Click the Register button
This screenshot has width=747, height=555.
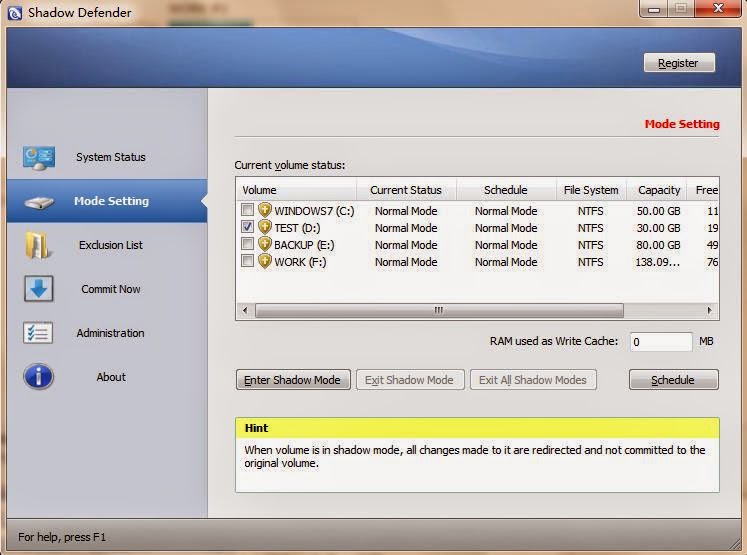pos(679,63)
